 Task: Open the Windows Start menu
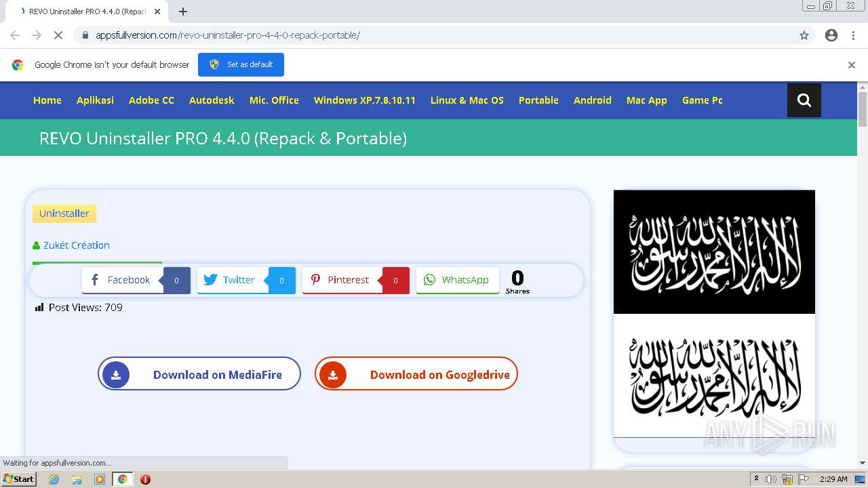pos(18,479)
